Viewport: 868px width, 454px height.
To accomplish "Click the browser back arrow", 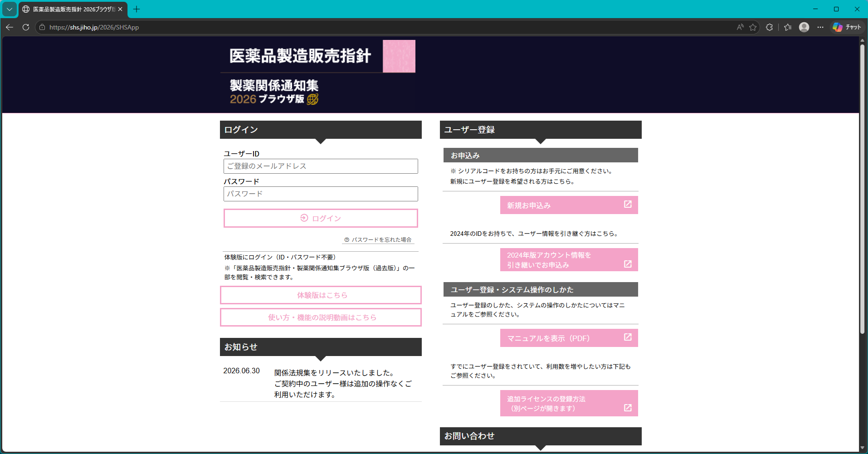I will 10,27.
